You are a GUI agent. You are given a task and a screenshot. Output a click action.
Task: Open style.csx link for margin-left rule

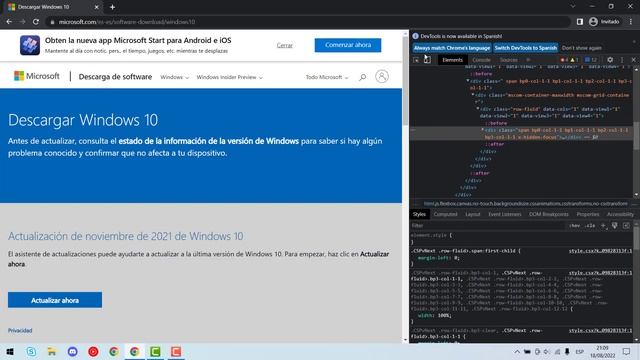coord(600,251)
